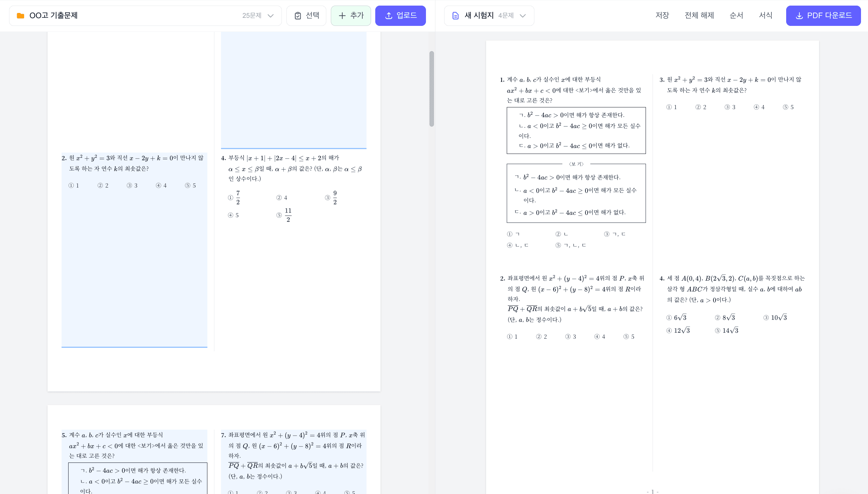
Task: Click the <보 기> box label in preview
Action: 576,164
